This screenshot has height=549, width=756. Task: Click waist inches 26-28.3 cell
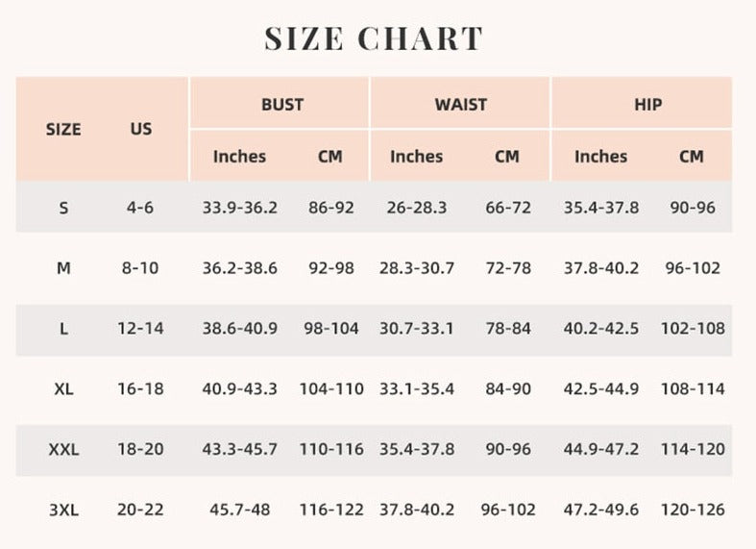417,208
